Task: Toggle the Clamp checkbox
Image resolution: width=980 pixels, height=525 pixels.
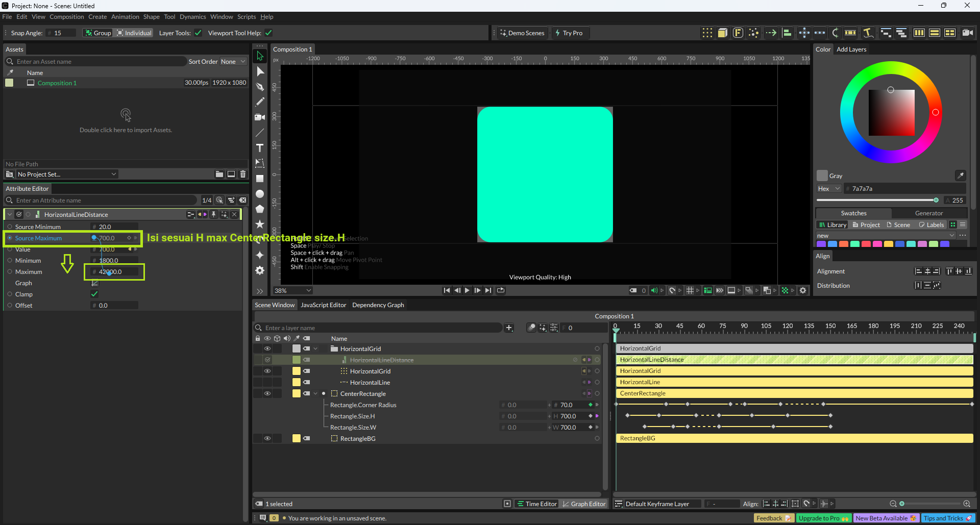Action: point(94,294)
